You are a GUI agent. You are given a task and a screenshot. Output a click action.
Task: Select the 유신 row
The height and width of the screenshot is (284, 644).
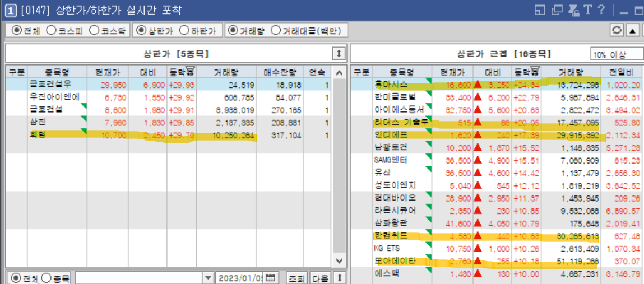497,173
